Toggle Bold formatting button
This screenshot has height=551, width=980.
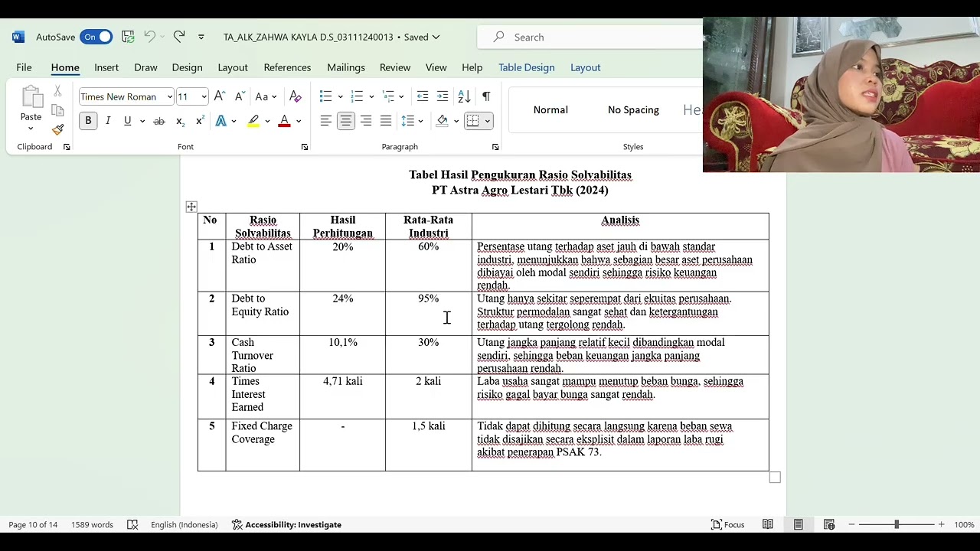(88, 121)
